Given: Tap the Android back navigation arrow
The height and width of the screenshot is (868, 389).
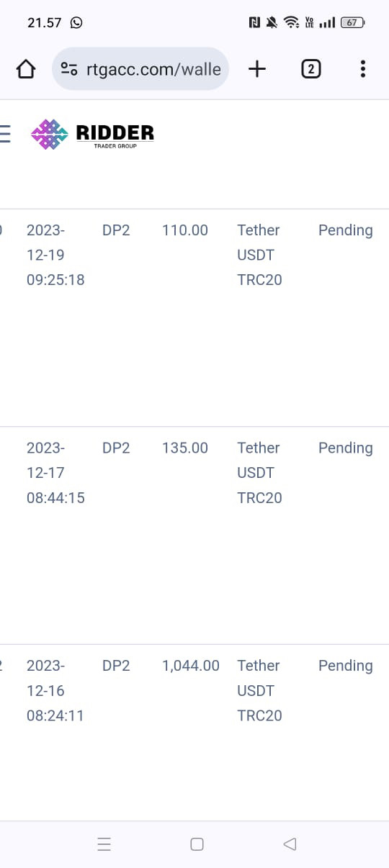Looking at the screenshot, I should (x=290, y=844).
